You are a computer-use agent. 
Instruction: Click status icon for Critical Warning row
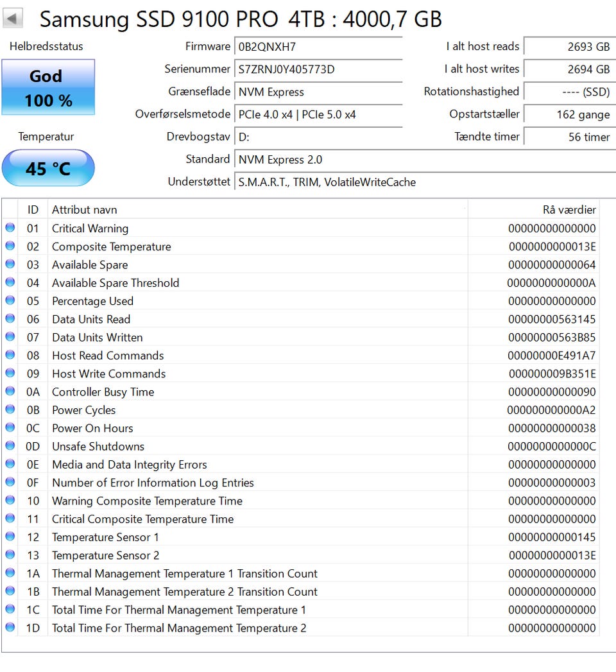[10, 228]
